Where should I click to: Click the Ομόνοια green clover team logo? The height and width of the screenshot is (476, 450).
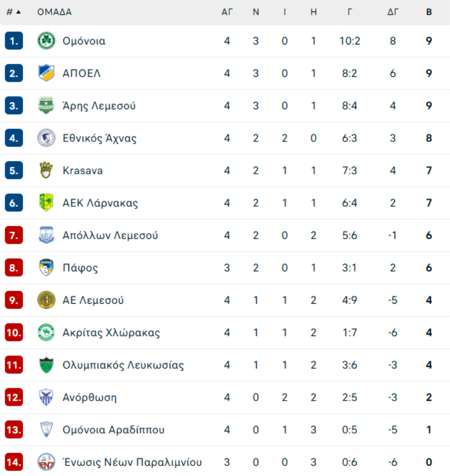[x=46, y=40]
